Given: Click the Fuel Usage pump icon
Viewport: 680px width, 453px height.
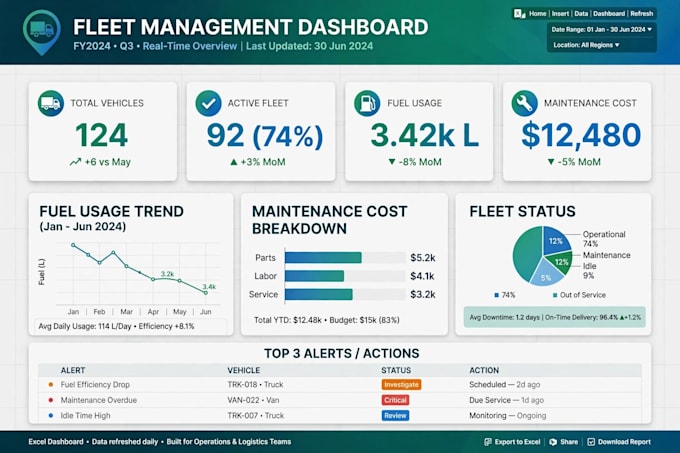Looking at the screenshot, I should click(x=367, y=104).
